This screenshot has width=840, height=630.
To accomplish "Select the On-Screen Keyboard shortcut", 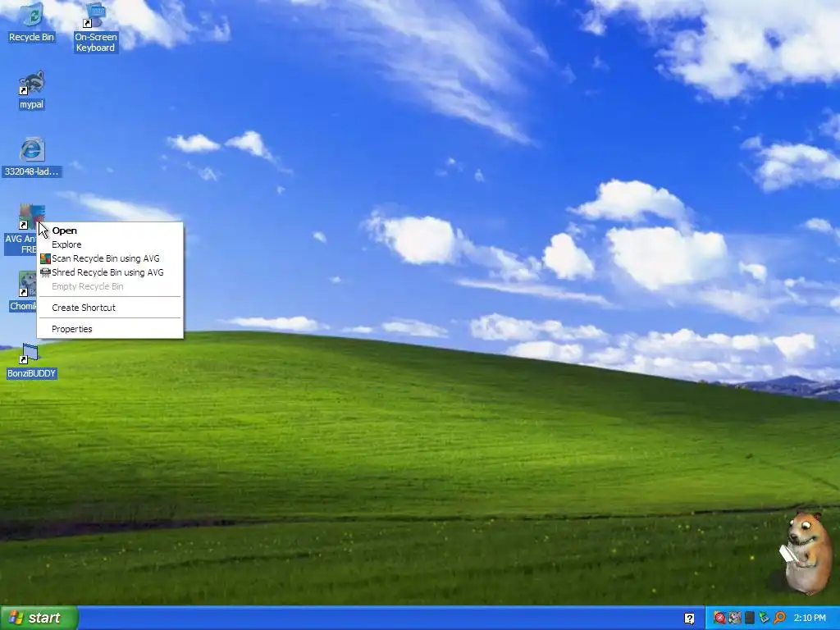I will coord(95,27).
